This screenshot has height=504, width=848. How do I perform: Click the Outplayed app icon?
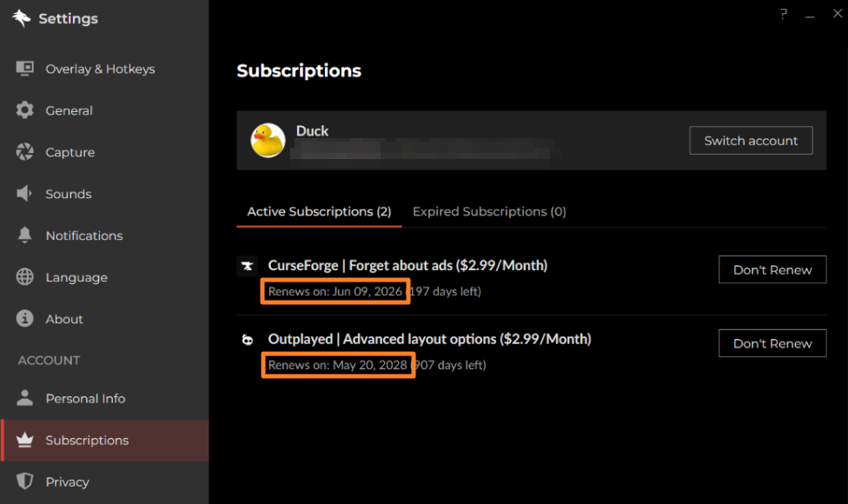click(247, 340)
